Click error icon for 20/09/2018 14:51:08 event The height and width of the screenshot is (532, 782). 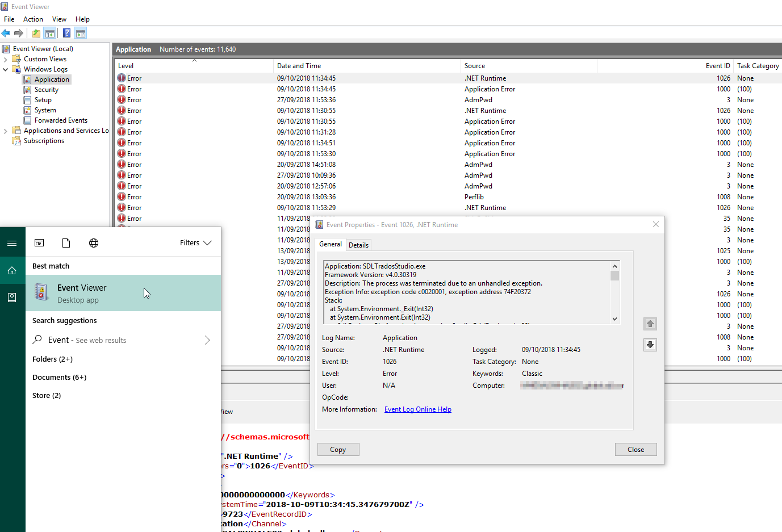122,165
